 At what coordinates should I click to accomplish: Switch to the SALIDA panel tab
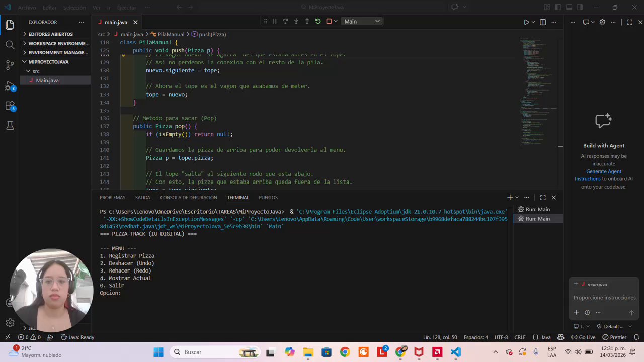[x=143, y=198]
